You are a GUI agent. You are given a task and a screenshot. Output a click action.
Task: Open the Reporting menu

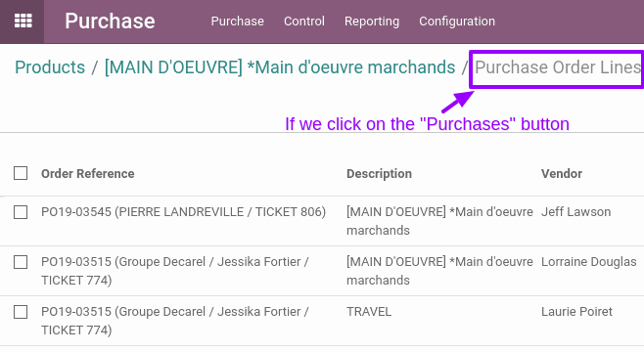[x=372, y=21]
